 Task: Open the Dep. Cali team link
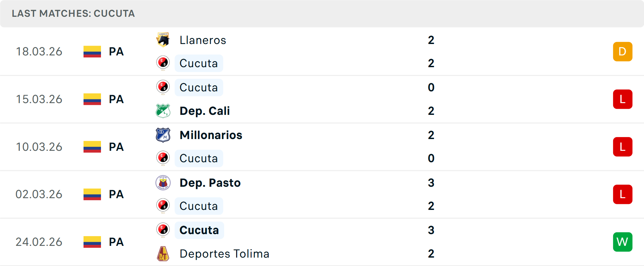tap(205, 111)
